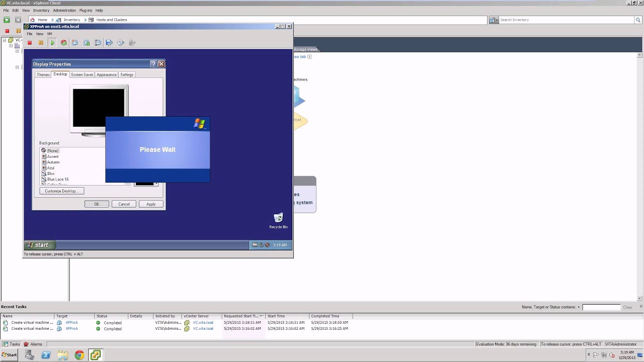
Task: Switch to the Alarms tab at bottom
Action: click(x=33, y=344)
